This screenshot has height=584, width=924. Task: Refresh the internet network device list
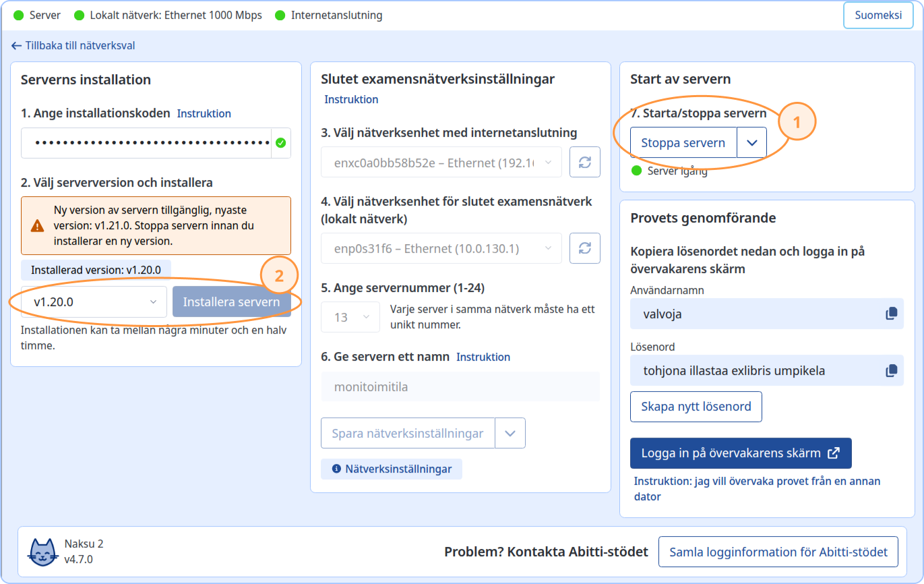click(x=584, y=163)
